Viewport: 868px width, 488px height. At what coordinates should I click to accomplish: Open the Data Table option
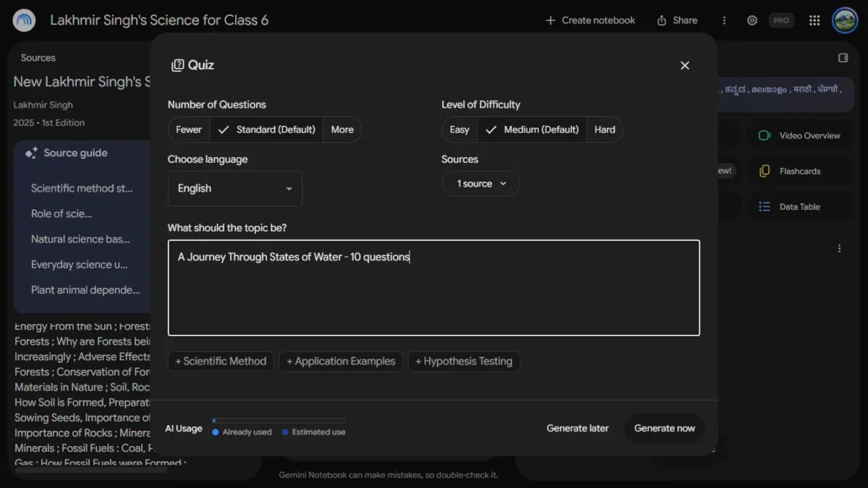[x=799, y=207]
